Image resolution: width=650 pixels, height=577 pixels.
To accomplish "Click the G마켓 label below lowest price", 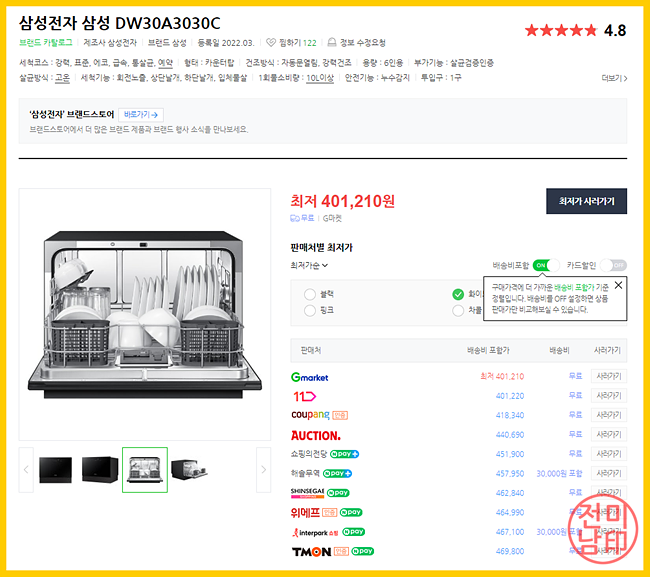I will click(332, 218).
